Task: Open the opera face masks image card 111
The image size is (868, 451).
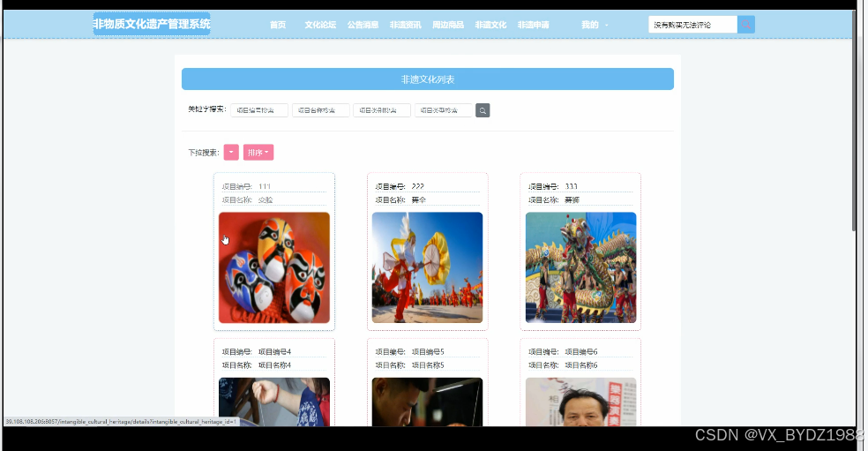Action: (x=274, y=267)
